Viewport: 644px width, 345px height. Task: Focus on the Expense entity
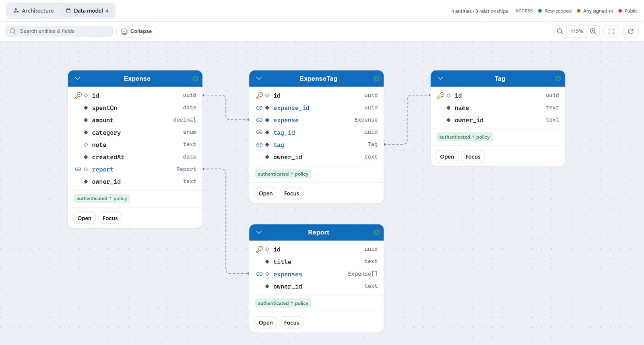click(x=110, y=218)
